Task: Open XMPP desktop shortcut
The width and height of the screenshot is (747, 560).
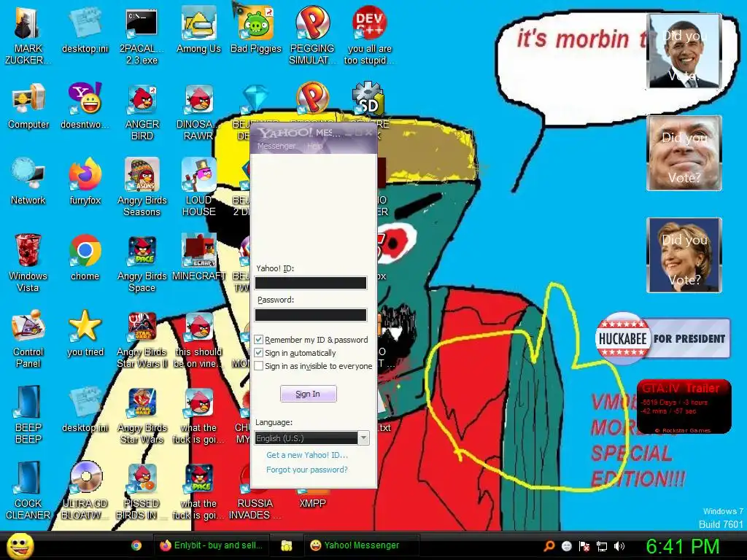Action: tap(312, 497)
